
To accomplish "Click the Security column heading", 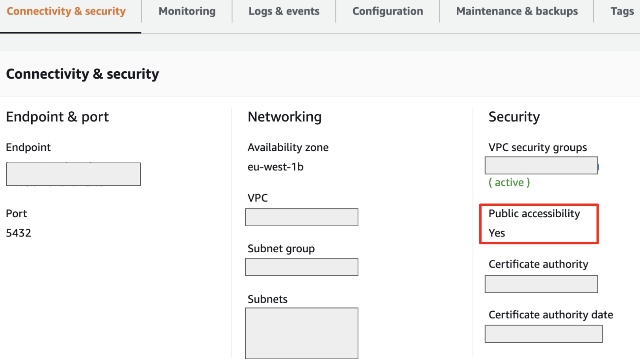I will point(514,117).
